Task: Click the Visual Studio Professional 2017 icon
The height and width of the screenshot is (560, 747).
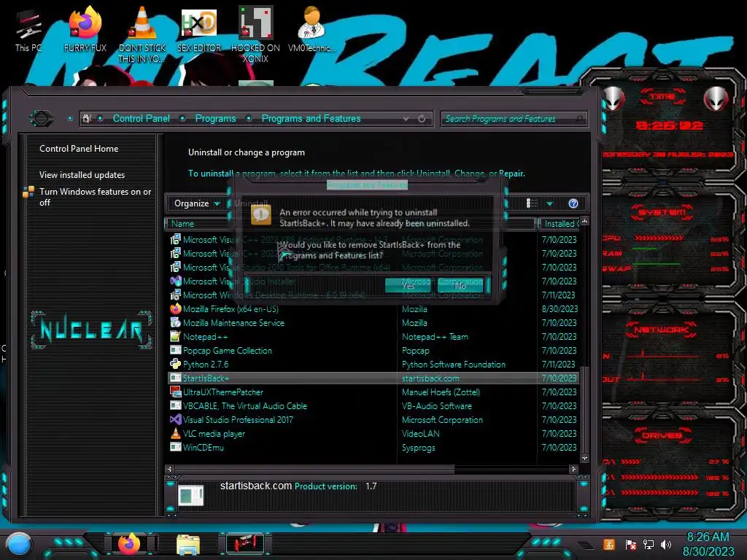Action: (175, 419)
